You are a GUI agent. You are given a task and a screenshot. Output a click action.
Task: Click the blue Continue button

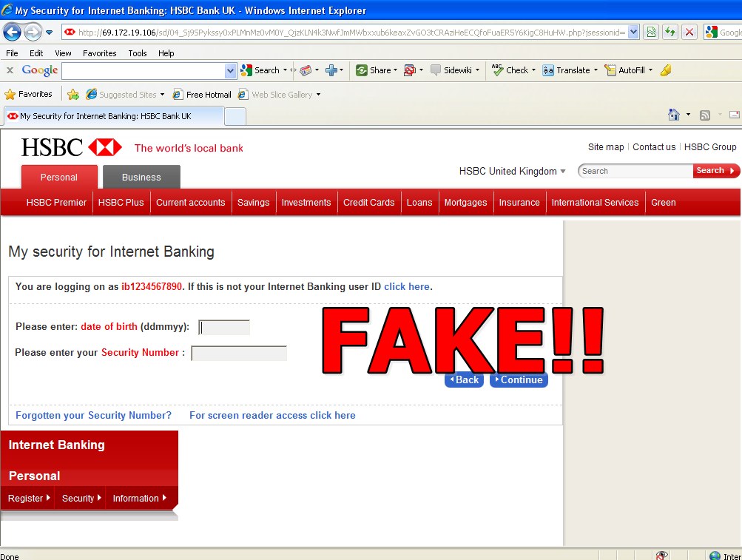[519, 379]
